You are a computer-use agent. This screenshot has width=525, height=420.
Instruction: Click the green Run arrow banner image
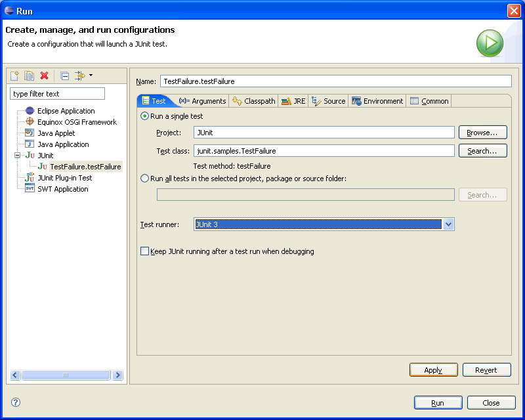pyautogui.click(x=490, y=43)
